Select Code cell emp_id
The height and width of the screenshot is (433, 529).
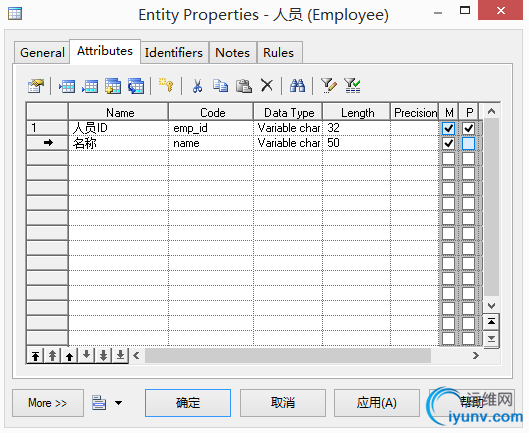pos(211,128)
